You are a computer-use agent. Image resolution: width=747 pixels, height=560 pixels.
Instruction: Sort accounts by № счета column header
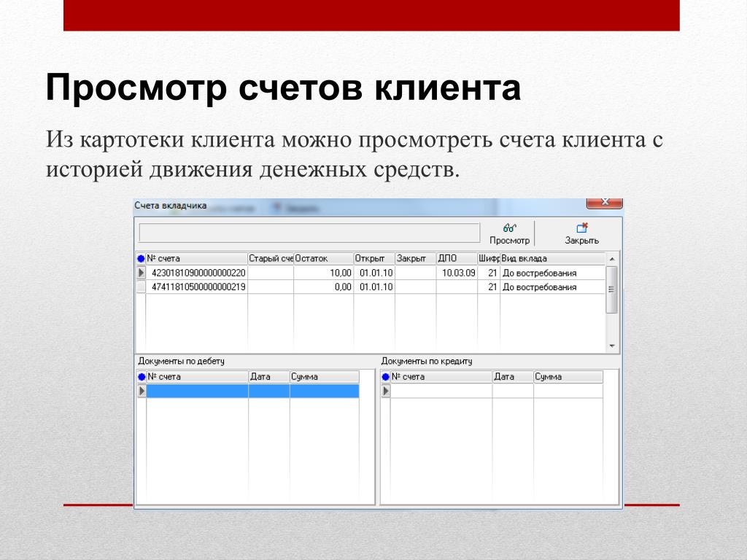196,259
